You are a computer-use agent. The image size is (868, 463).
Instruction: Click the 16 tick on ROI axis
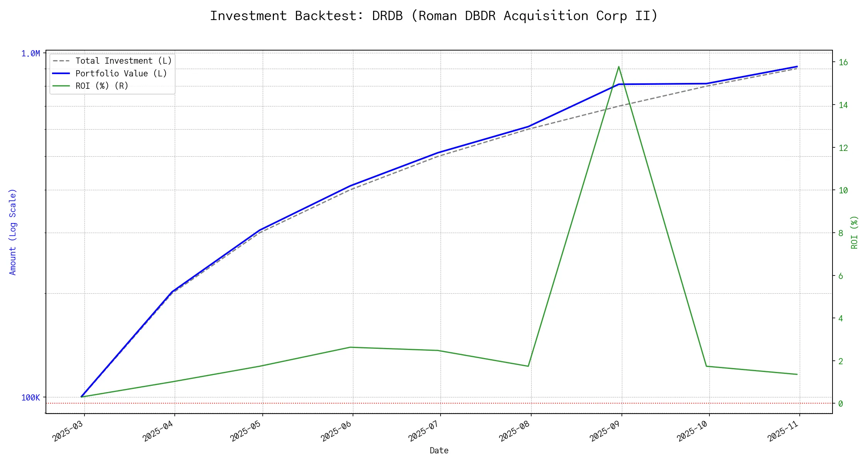point(843,63)
